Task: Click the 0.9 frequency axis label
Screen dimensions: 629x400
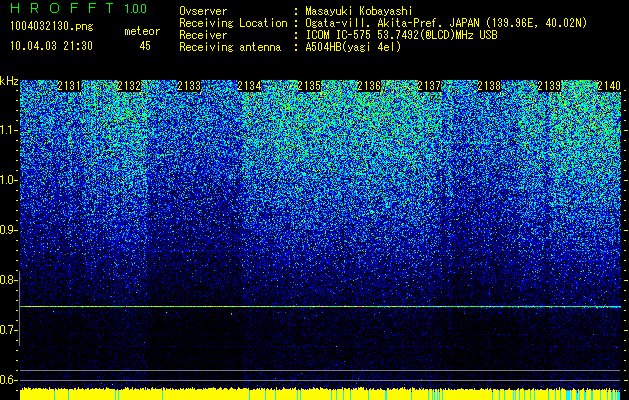Action: pos(8,230)
